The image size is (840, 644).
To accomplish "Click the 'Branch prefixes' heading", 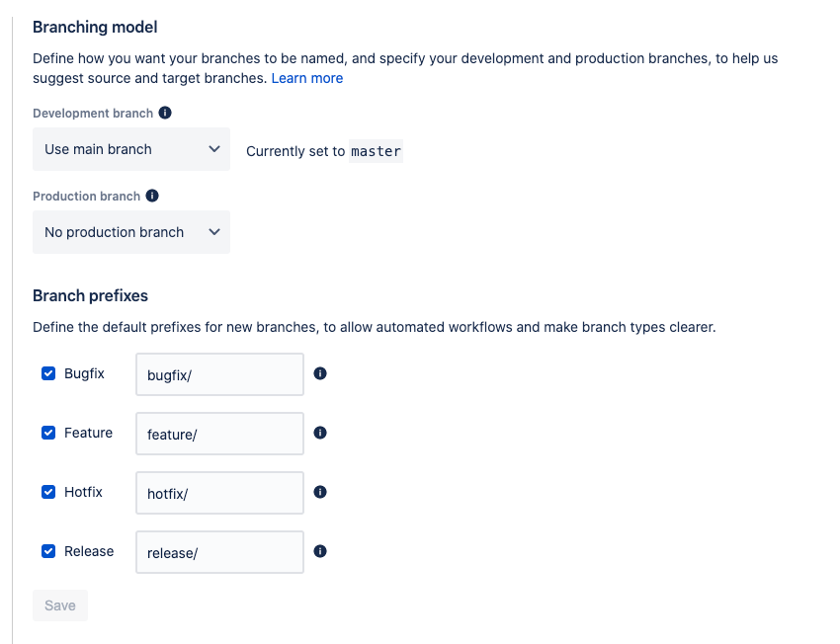I will [x=91, y=295].
